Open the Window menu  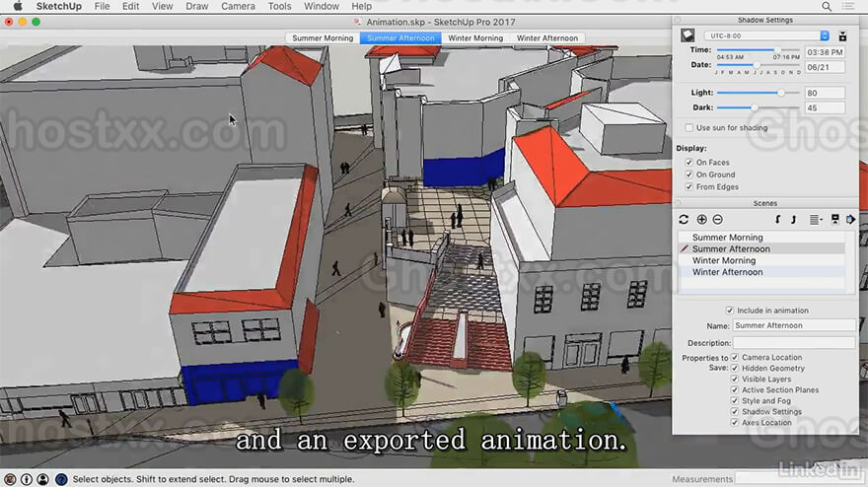(322, 6)
